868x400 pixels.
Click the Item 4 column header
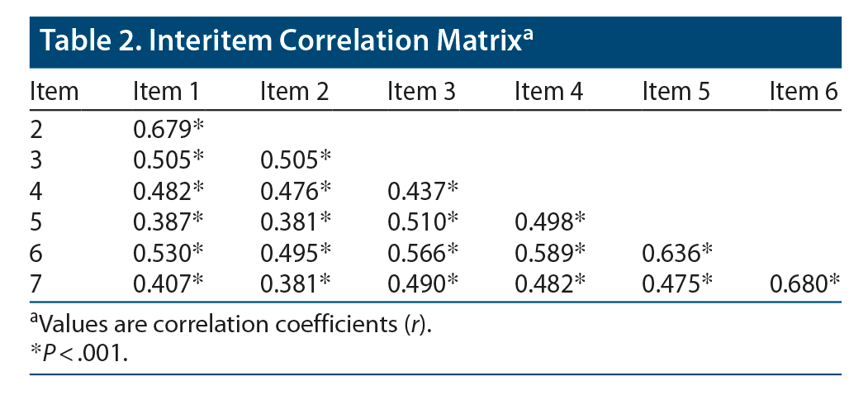point(548,91)
